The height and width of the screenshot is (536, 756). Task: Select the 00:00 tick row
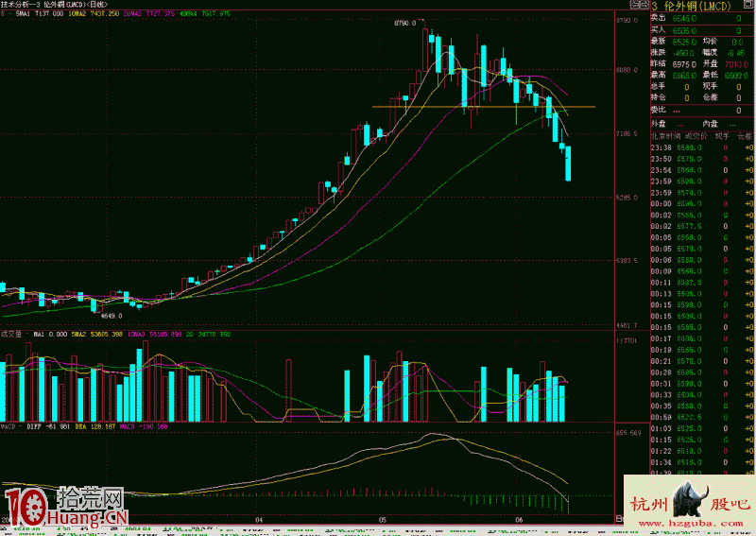coord(702,203)
